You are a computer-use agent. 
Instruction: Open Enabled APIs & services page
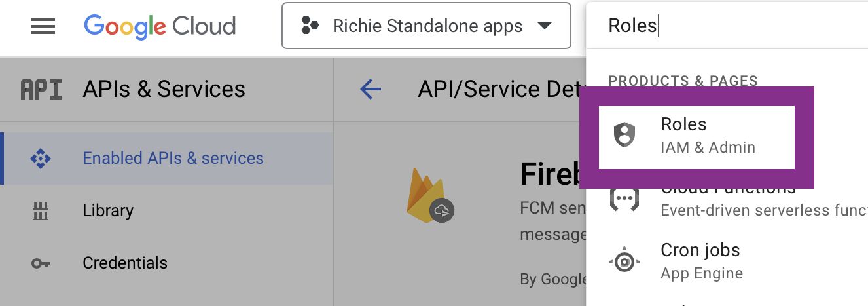point(173,158)
